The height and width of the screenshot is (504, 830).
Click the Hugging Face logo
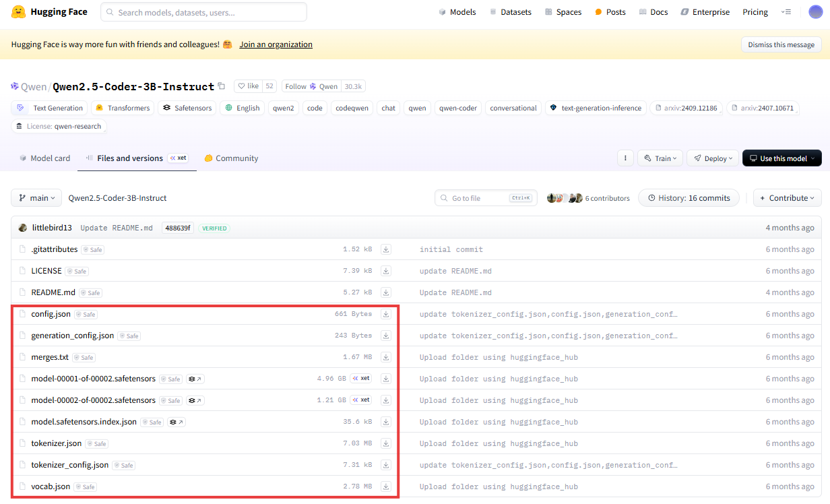[49, 11]
